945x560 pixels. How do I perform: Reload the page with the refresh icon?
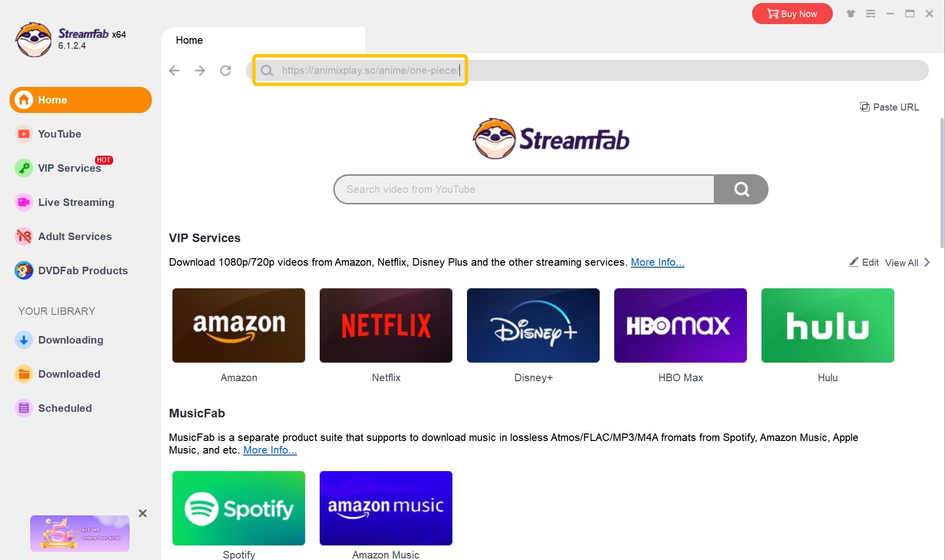point(225,70)
